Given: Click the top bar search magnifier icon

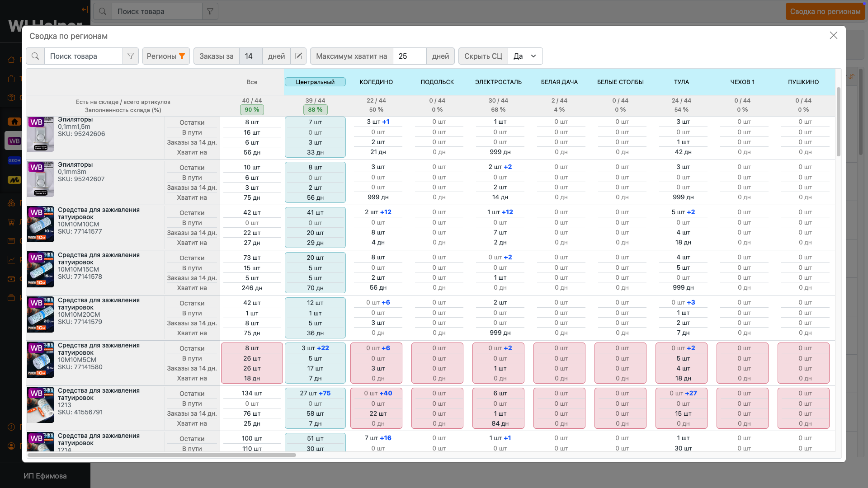Looking at the screenshot, I should [103, 11].
